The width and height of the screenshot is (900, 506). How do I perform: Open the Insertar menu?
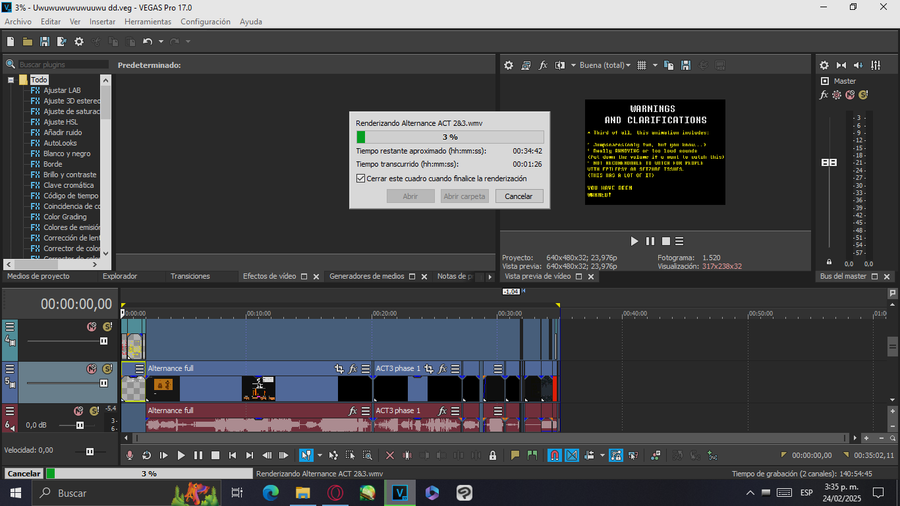point(102,22)
